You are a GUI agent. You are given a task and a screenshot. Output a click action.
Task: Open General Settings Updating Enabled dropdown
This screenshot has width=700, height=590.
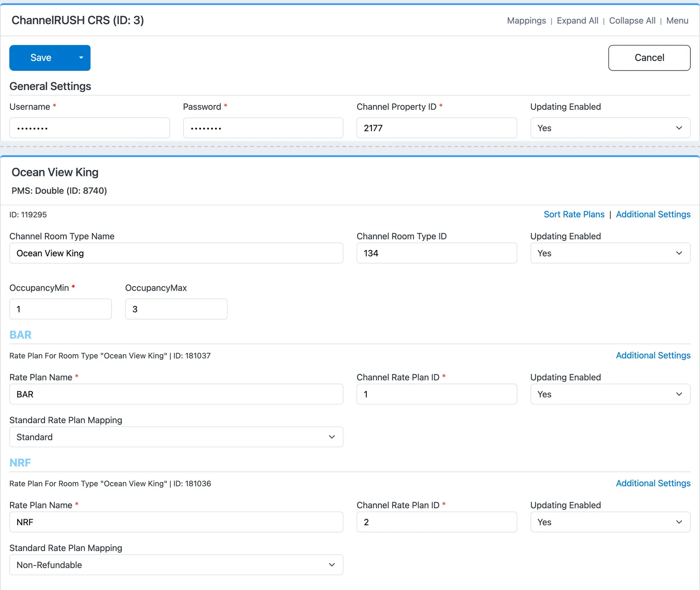click(x=610, y=128)
